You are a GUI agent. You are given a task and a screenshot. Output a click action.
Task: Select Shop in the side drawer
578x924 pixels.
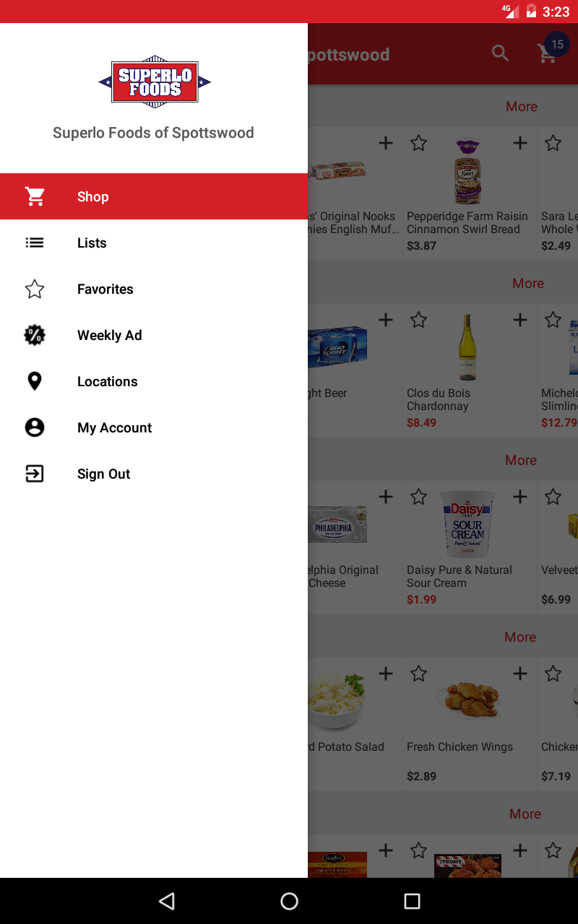coord(154,196)
